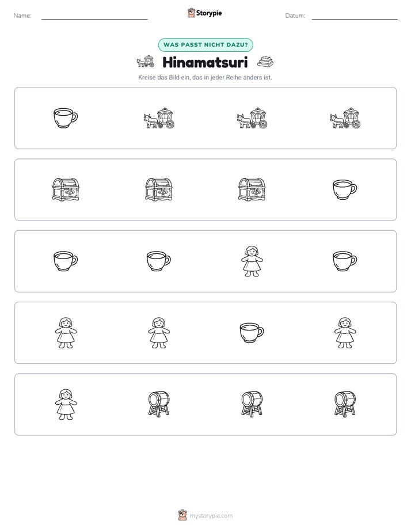Viewport: 411px width, 532px height.
Task: Click the ox cart icon beside the title
Action: [146, 62]
